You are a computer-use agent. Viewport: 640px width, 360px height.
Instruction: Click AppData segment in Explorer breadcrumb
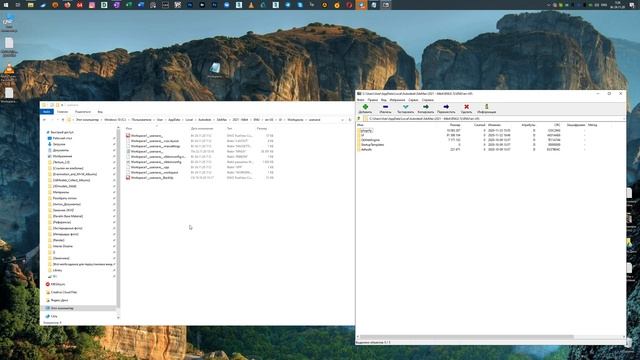coord(174,120)
